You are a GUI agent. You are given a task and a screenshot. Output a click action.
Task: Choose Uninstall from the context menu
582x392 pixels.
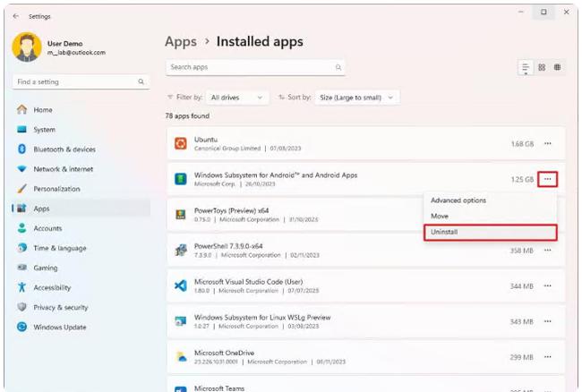pos(489,232)
